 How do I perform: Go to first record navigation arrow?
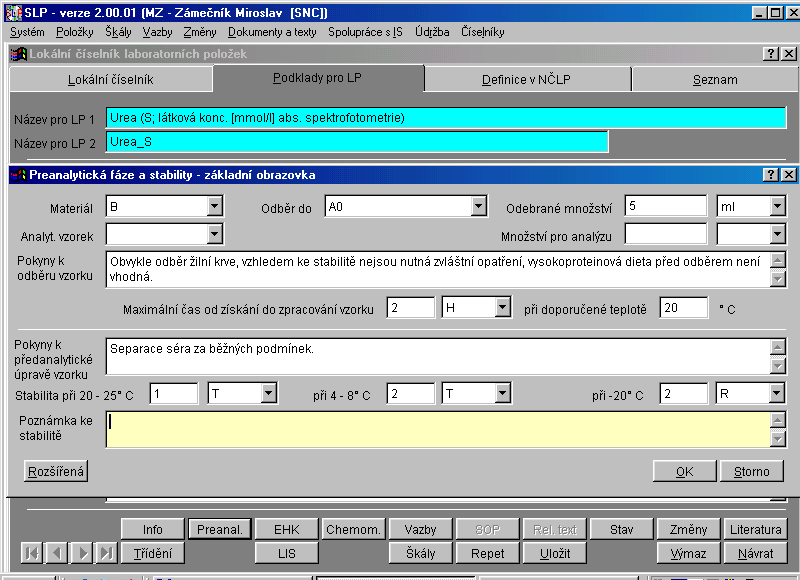click(x=32, y=553)
